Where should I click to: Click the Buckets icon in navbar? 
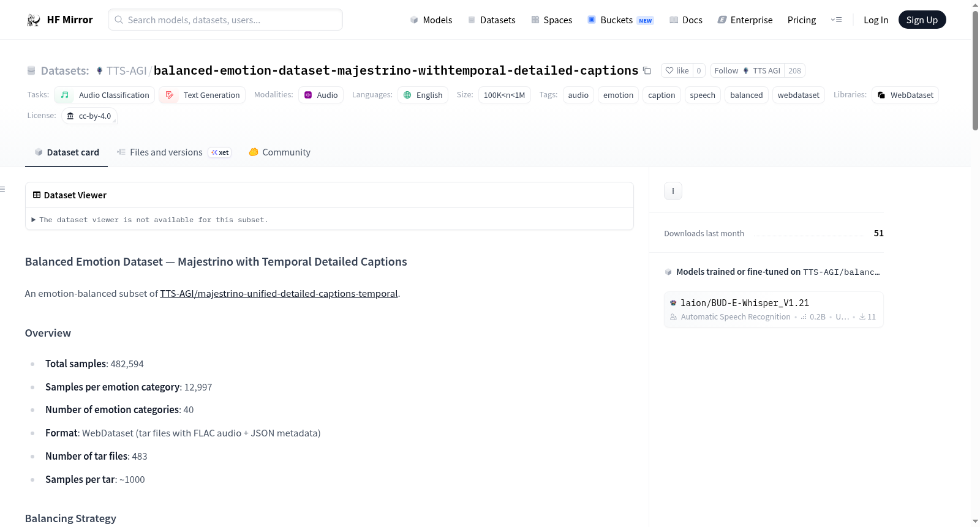(x=592, y=20)
